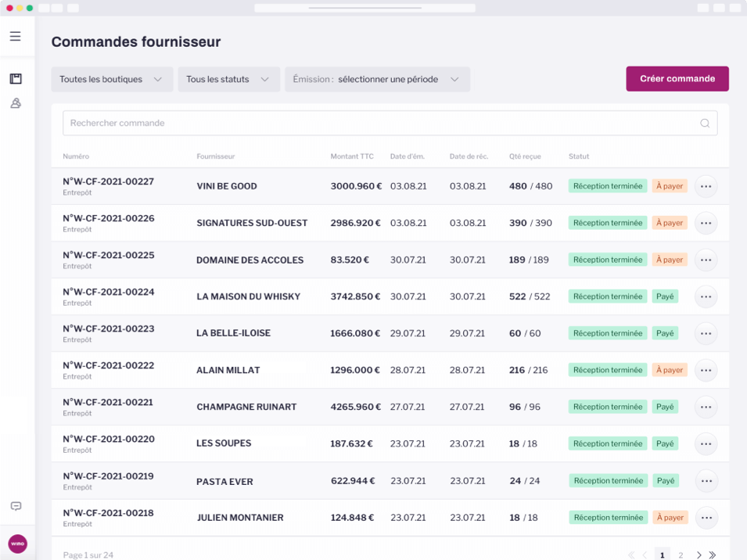Open the hamburger menu in the sidebar
Viewport: 747px width, 560px height.
pos(15,35)
